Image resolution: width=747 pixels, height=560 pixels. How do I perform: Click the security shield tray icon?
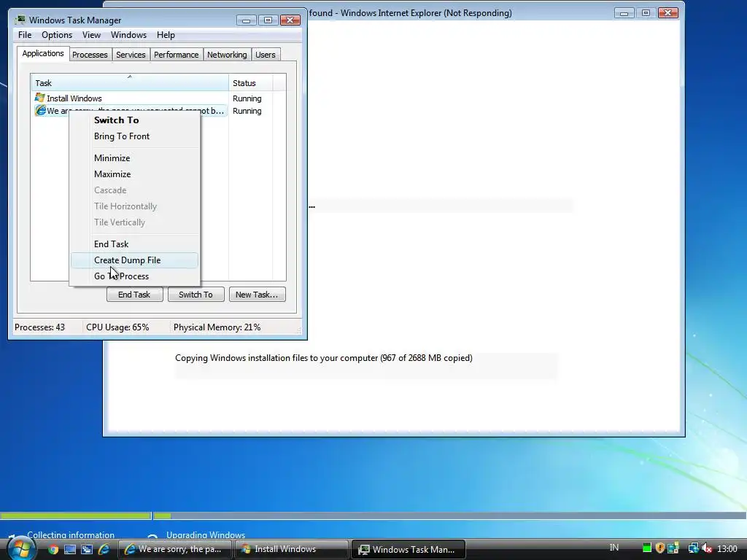pyautogui.click(x=659, y=548)
